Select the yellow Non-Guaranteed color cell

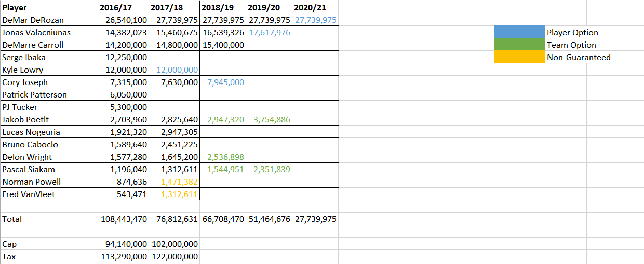click(519, 57)
